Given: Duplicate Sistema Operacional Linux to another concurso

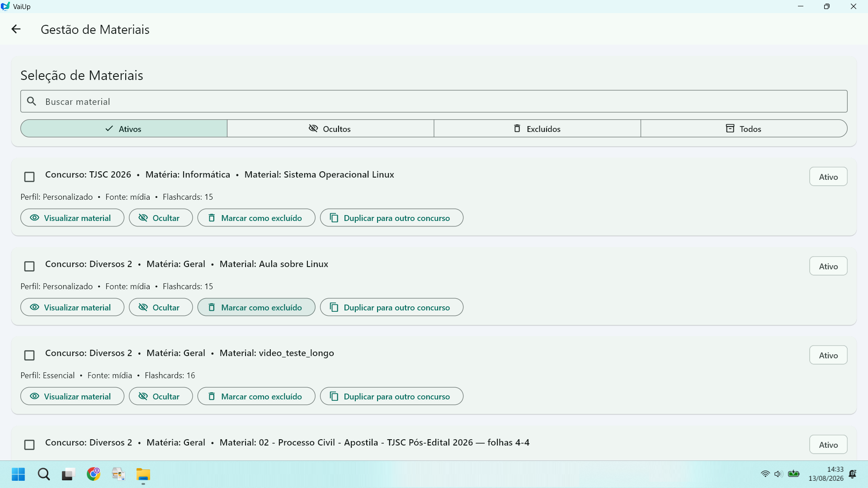Looking at the screenshot, I should tap(392, 218).
